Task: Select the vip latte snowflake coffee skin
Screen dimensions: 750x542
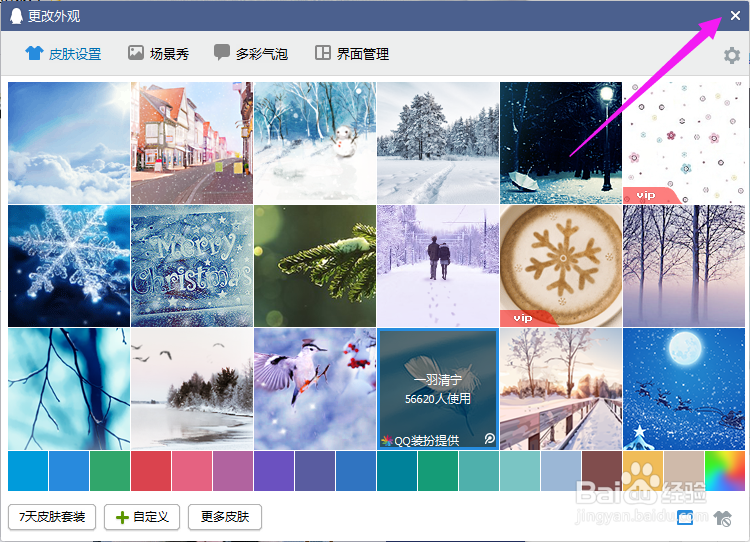Action: [x=561, y=265]
